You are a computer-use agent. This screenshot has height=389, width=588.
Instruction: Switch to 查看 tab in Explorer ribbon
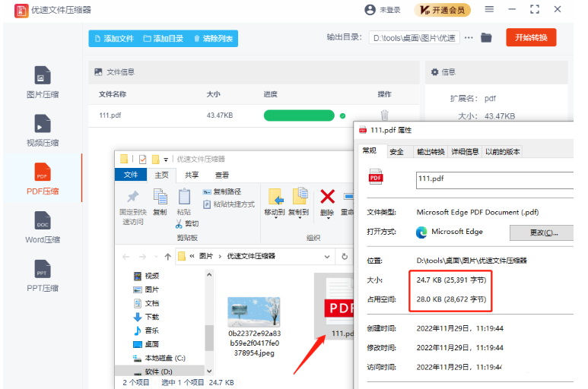[222, 175]
